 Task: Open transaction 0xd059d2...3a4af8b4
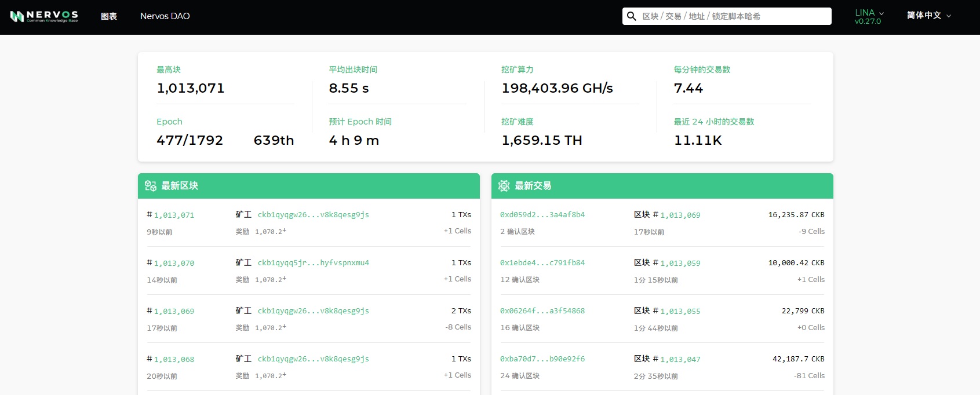click(542, 215)
